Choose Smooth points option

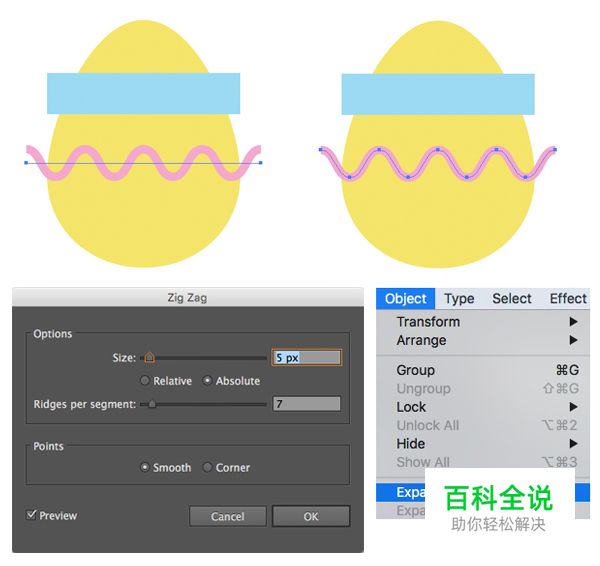pyautogui.click(x=145, y=467)
